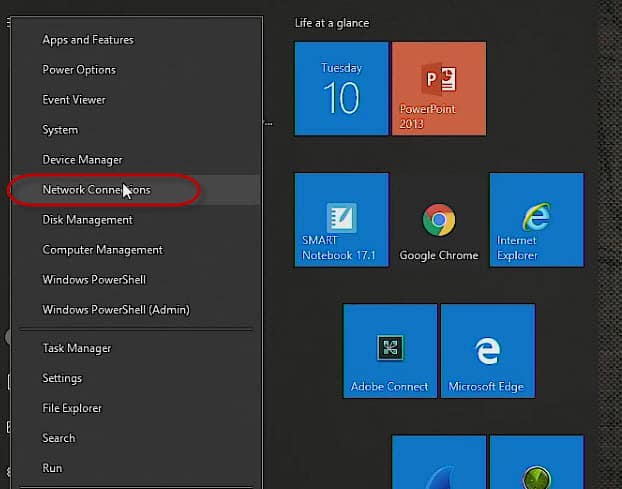The width and height of the screenshot is (622, 489).
Task: Open the Microsoft Edge tile
Action: tap(488, 351)
